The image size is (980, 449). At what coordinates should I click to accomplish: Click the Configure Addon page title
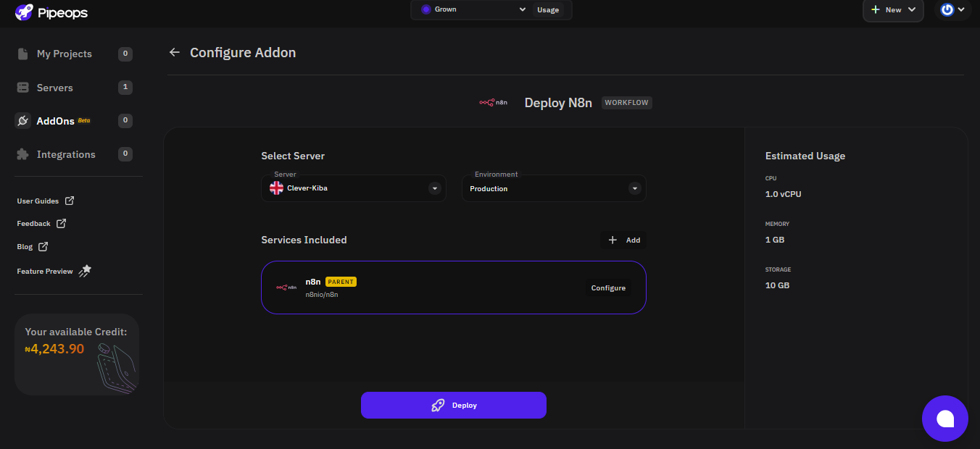(x=243, y=52)
